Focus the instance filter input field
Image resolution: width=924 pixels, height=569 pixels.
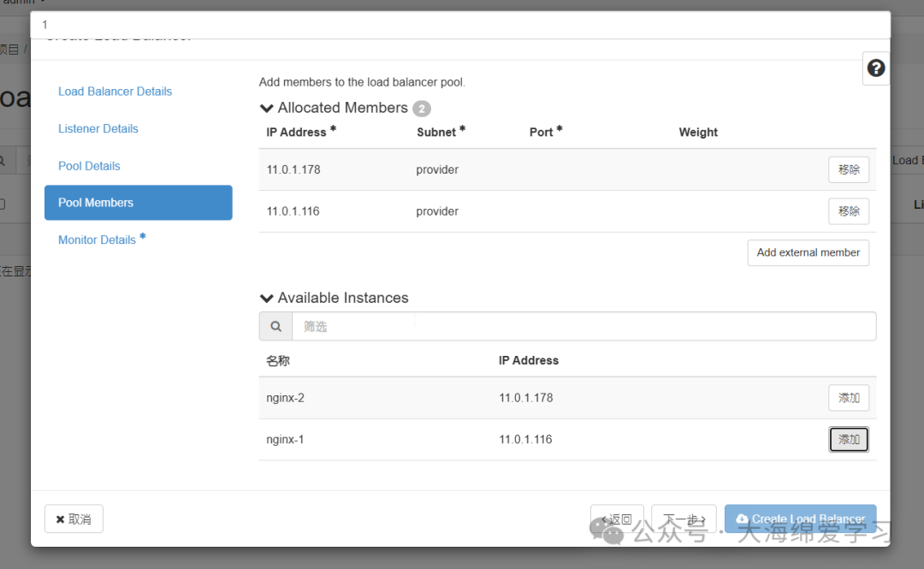(x=583, y=326)
